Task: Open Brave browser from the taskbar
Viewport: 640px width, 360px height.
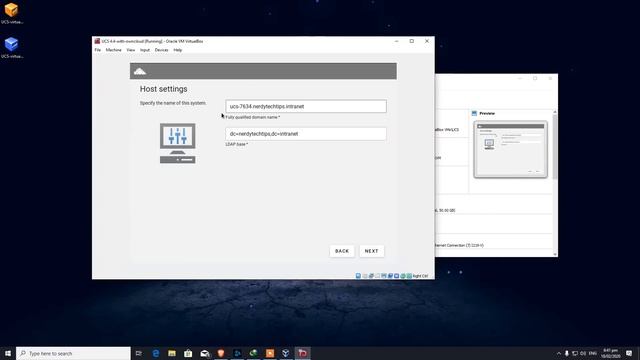Action: tap(221, 353)
